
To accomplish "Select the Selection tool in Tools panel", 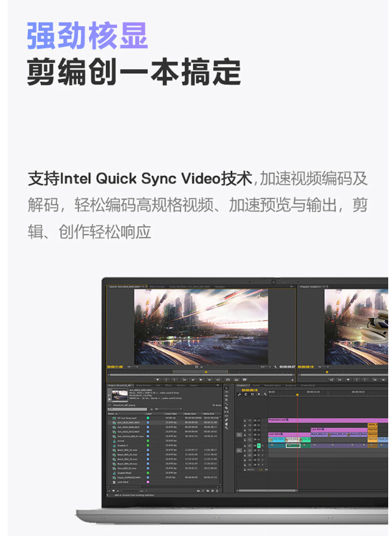I will click(x=226, y=388).
